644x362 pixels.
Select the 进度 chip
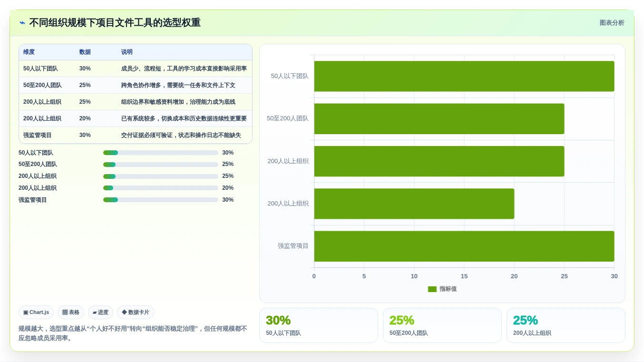(100, 313)
